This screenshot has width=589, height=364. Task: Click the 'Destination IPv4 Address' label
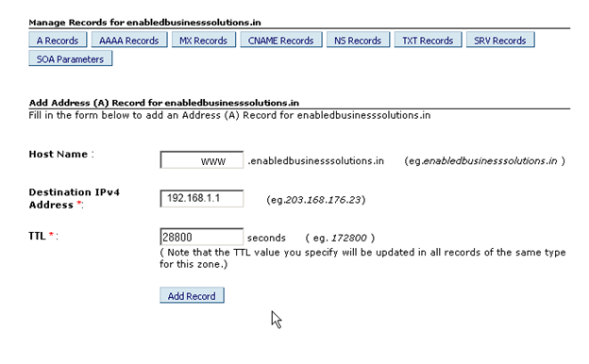click(74, 199)
